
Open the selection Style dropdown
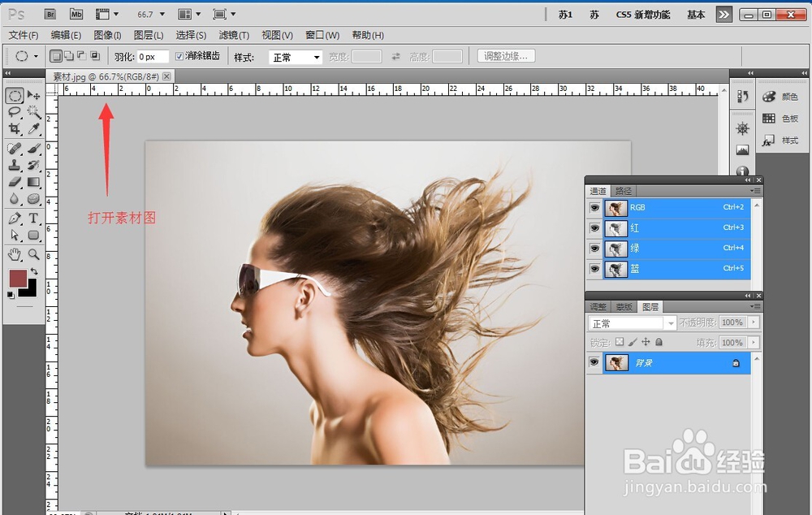(296, 58)
